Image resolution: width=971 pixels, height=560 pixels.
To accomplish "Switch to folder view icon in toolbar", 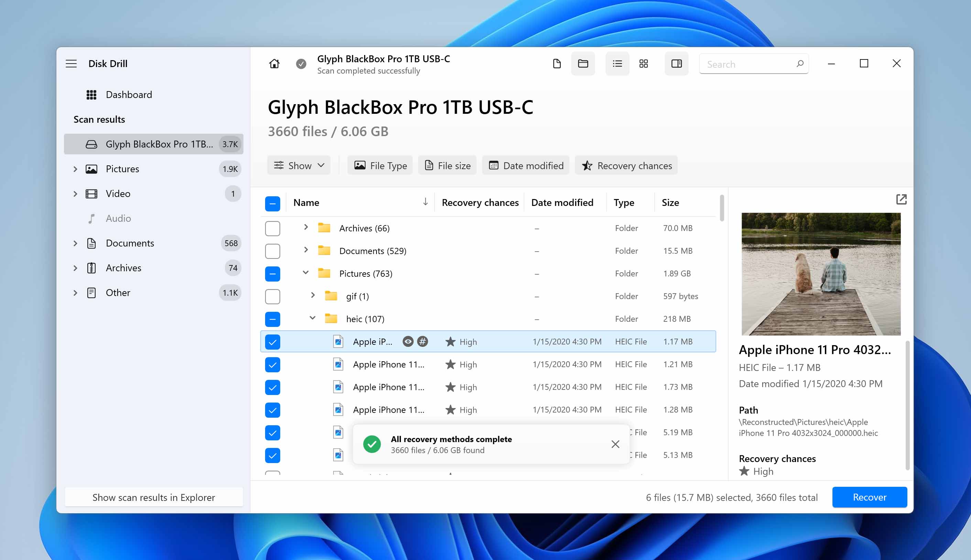I will pyautogui.click(x=583, y=64).
